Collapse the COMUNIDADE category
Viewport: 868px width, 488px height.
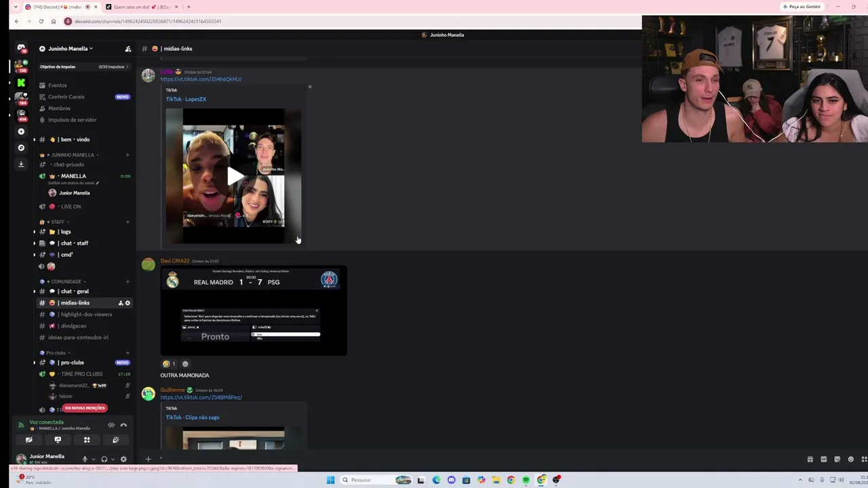click(x=63, y=281)
